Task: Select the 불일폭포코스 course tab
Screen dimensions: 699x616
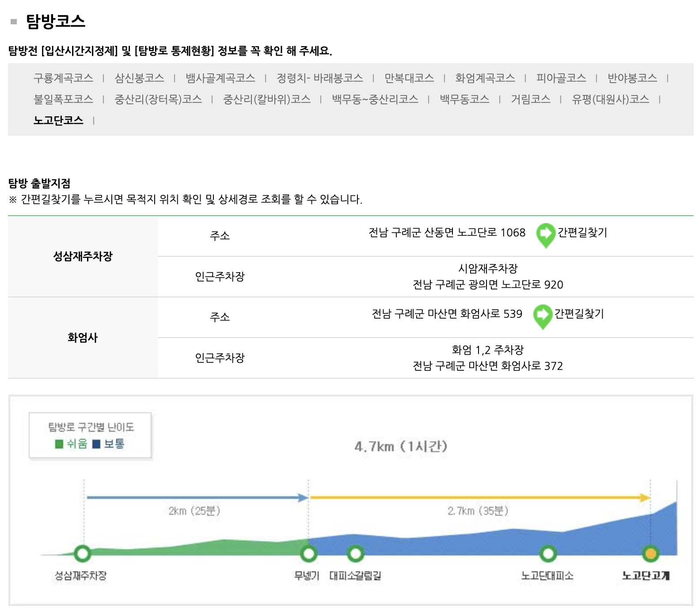Action: click(x=63, y=99)
